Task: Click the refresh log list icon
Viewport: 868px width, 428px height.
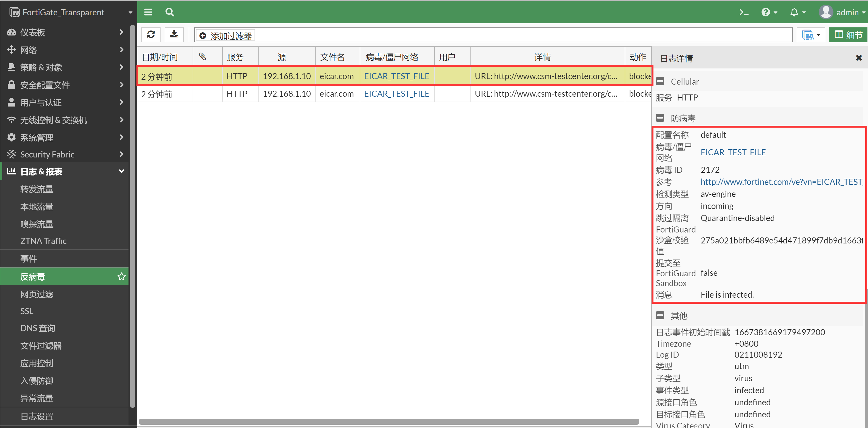Action: click(x=151, y=35)
